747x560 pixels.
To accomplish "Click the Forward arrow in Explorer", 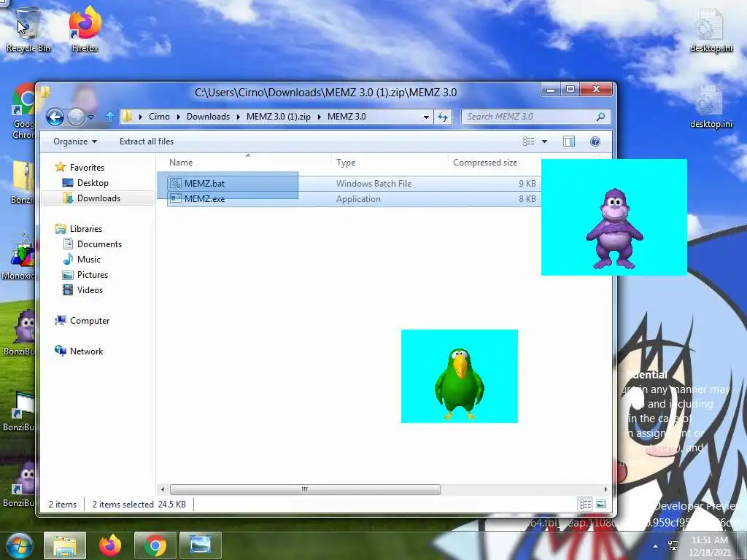I will (76, 117).
